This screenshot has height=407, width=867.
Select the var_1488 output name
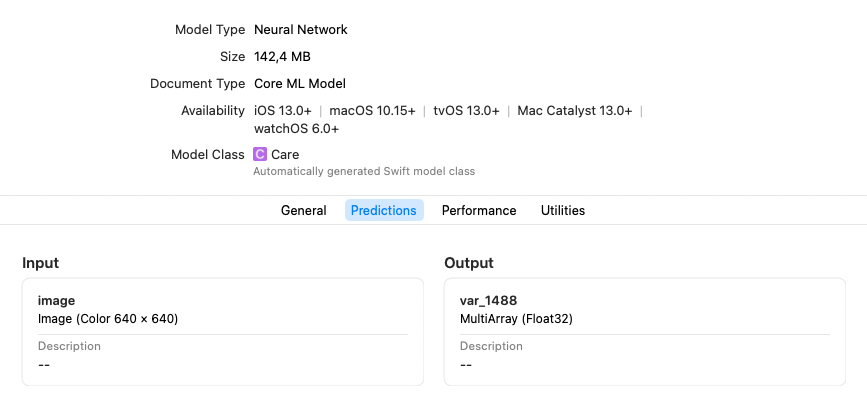pos(488,300)
